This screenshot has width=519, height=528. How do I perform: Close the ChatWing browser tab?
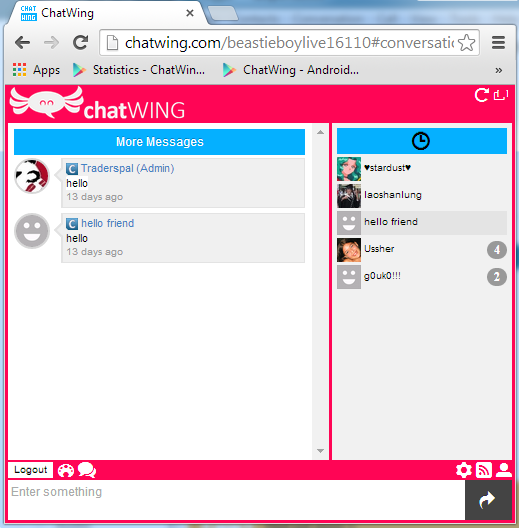click(x=190, y=13)
